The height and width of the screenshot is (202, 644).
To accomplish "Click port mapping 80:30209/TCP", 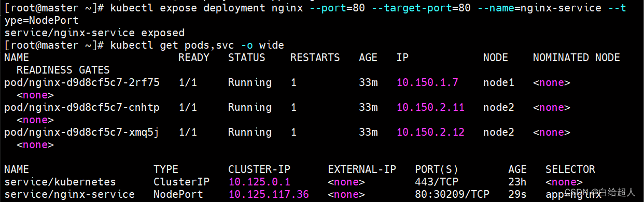I will point(452,195).
